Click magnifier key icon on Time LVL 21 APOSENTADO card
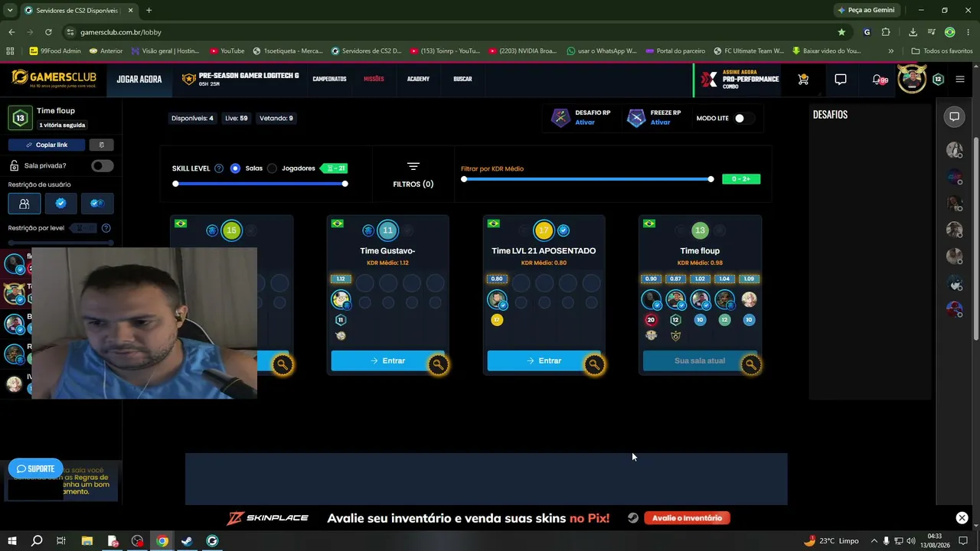 click(594, 365)
